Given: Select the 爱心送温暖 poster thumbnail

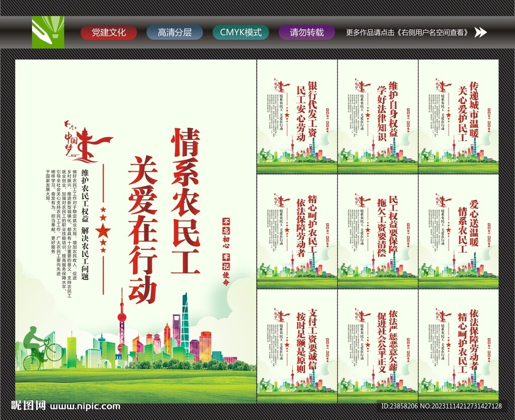Looking at the screenshot, I should click(x=459, y=231).
